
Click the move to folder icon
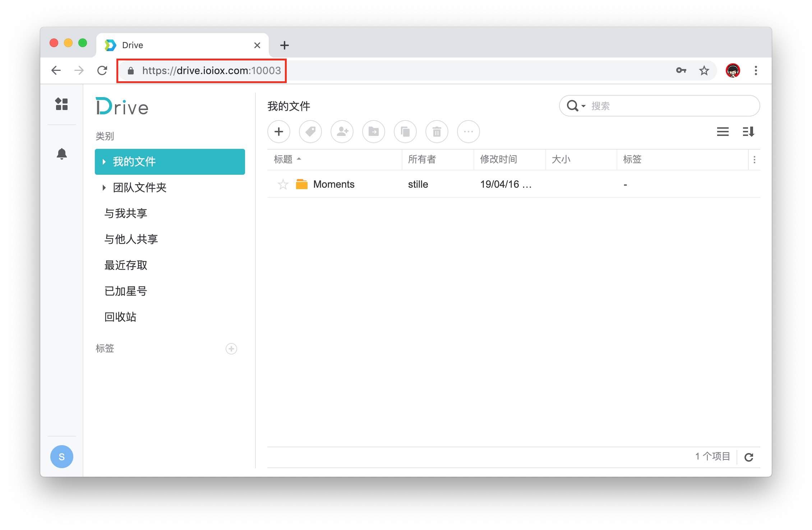(374, 132)
